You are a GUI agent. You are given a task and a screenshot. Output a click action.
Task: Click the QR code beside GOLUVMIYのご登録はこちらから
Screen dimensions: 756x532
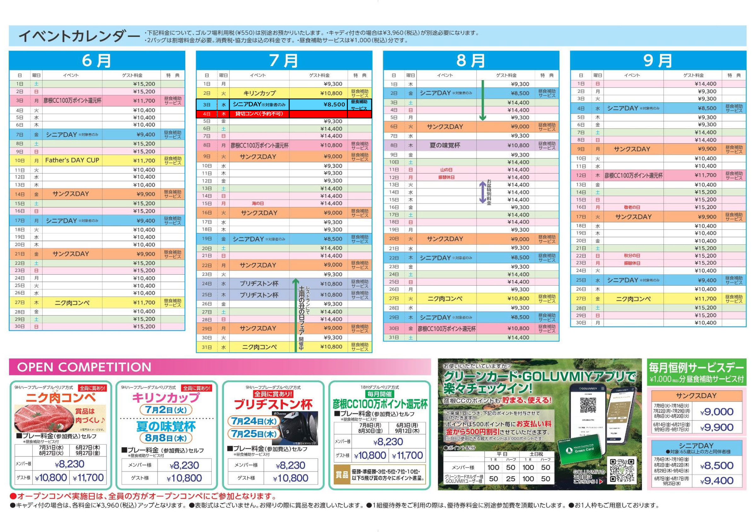coord(622,471)
